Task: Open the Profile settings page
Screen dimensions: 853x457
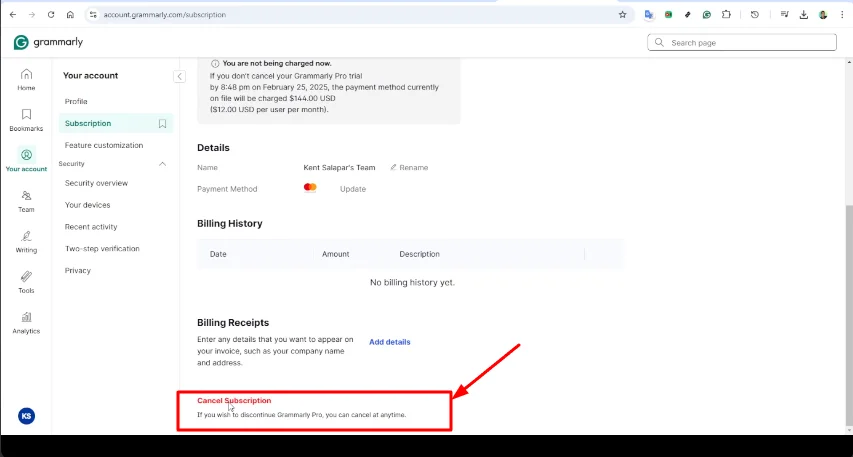Action: click(76, 102)
